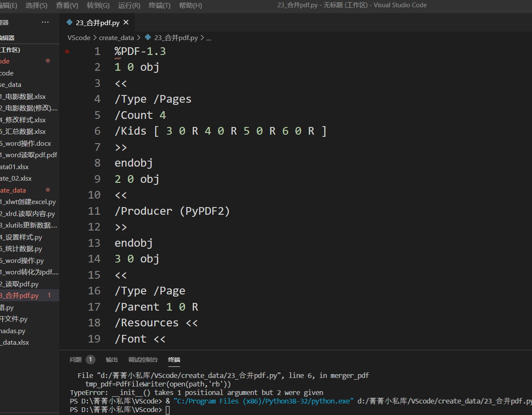This screenshot has height=415, width=532.
Task: Open 4_修改样式.xlsx in the explorer
Action: [23, 120]
